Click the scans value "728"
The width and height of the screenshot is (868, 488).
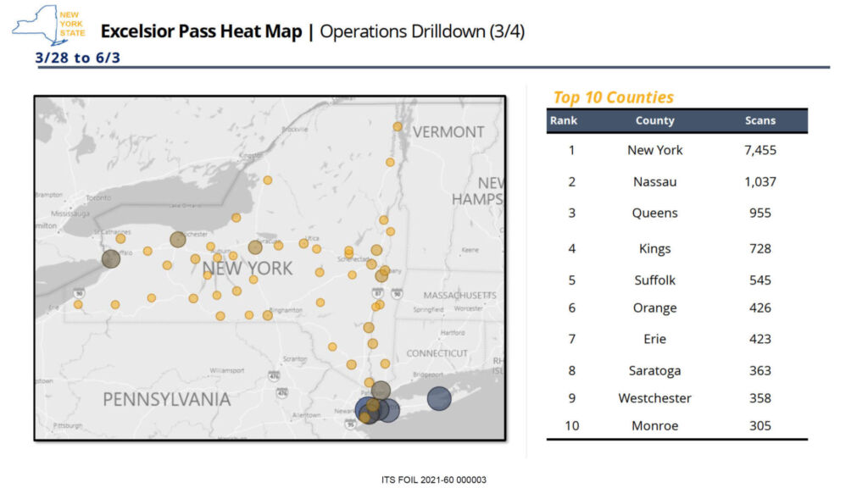click(760, 249)
